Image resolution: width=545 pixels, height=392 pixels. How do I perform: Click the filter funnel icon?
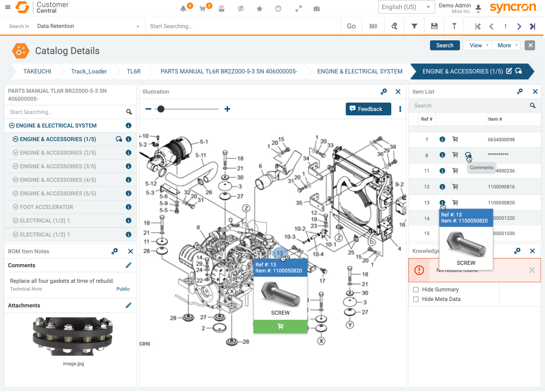414,26
